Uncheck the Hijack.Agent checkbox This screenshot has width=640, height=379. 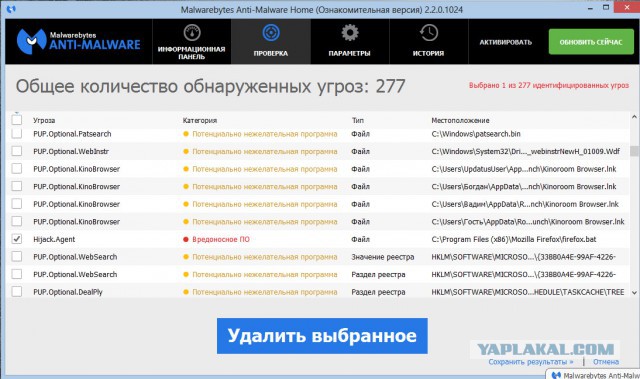17,239
